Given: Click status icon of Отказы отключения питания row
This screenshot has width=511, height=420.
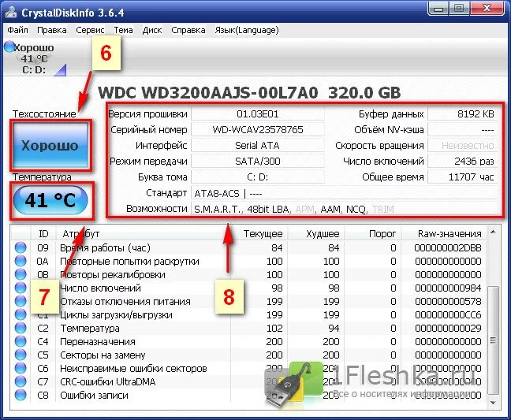Looking at the screenshot, I should click(21, 301).
